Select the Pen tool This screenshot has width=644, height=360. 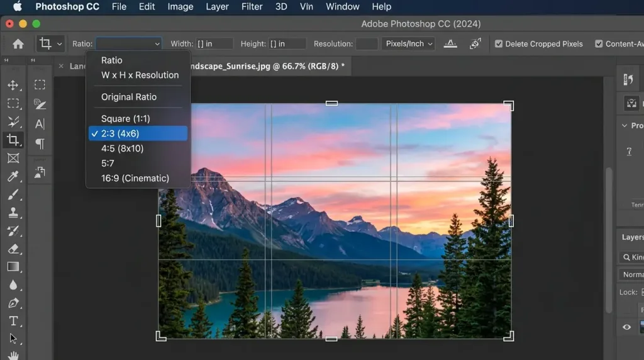(13, 303)
